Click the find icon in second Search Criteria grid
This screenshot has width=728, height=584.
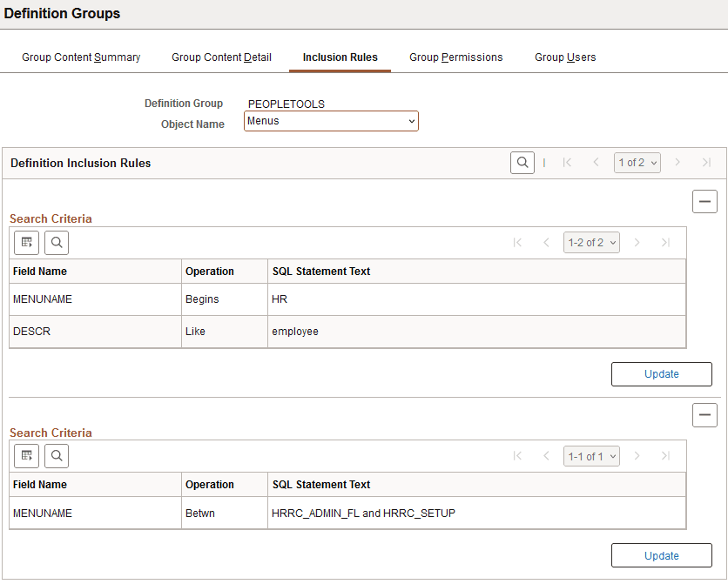pos(57,456)
